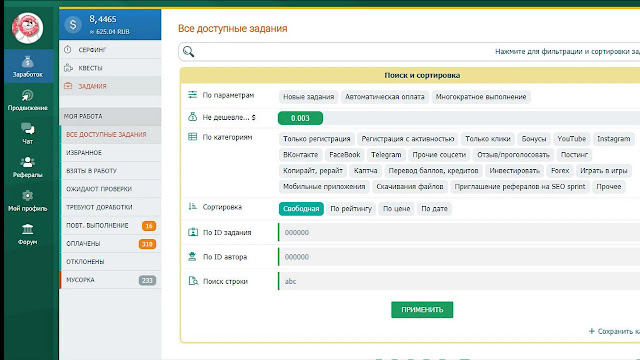Click the По ID задания input field

point(459,232)
